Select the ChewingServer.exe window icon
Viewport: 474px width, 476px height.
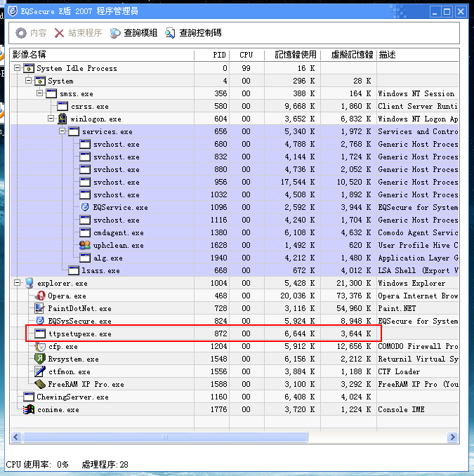pyautogui.click(x=29, y=397)
